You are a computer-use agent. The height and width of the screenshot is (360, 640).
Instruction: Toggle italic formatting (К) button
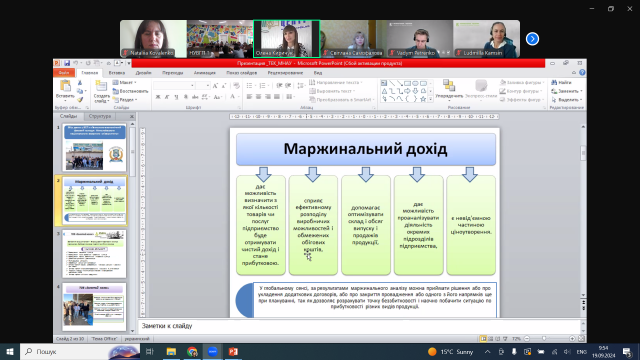point(167,97)
